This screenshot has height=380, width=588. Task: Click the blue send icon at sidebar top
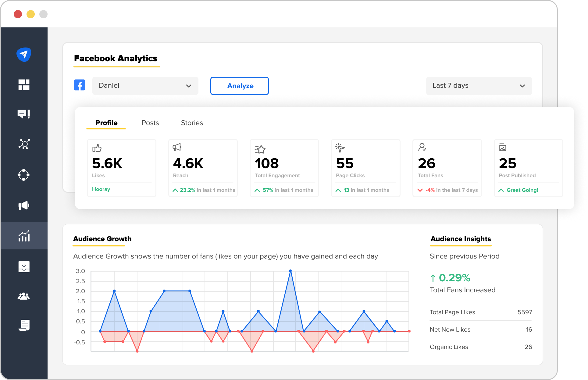[24, 54]
